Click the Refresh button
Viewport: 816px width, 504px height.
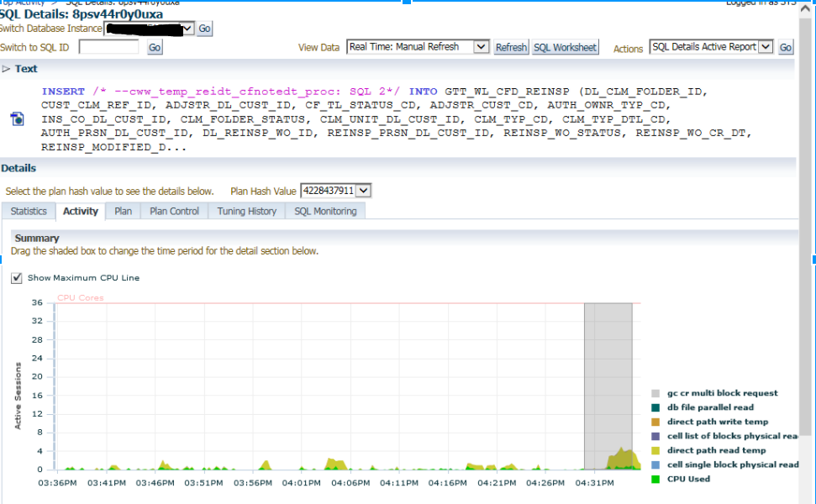[x=511, y=47]
